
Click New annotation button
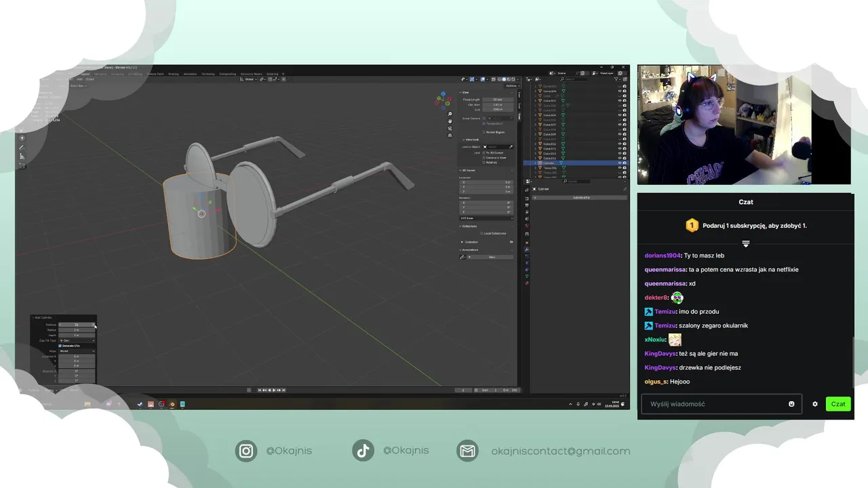[x=492, y=257]
